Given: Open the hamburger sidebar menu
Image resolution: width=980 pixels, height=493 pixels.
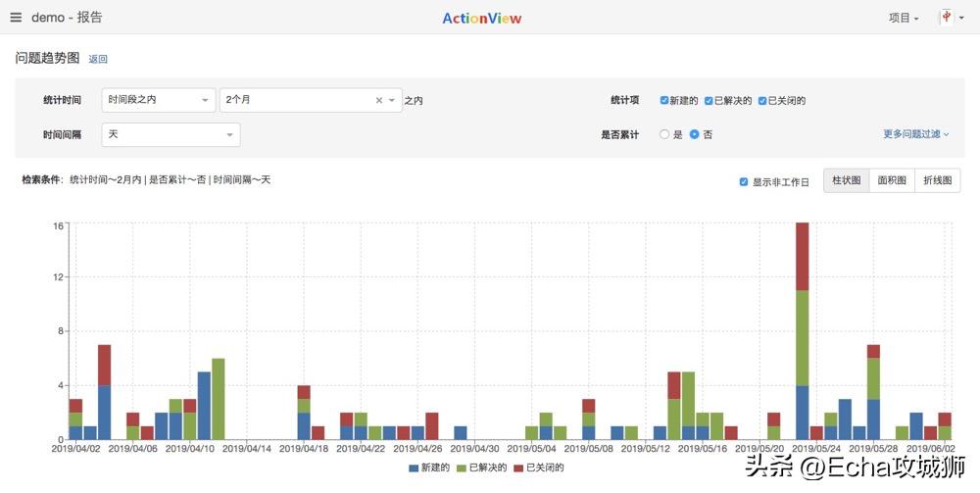Looking at the screenshot, I should 16,18.
